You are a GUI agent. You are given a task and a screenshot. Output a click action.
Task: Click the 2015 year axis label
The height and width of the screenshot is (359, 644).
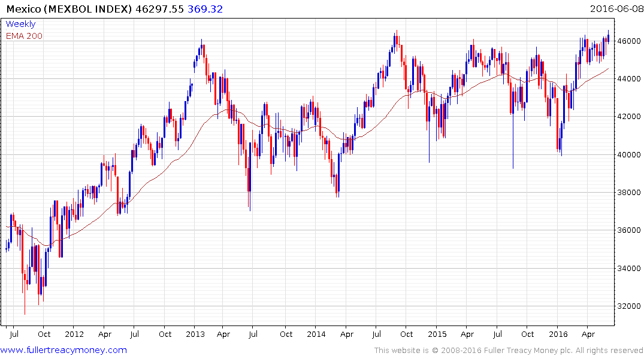coord(437,334)
